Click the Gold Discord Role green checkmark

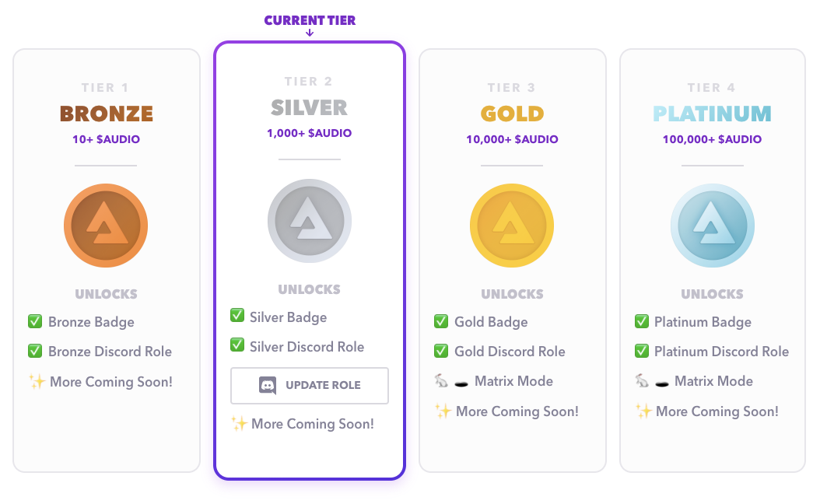click(x=441, y=350)
